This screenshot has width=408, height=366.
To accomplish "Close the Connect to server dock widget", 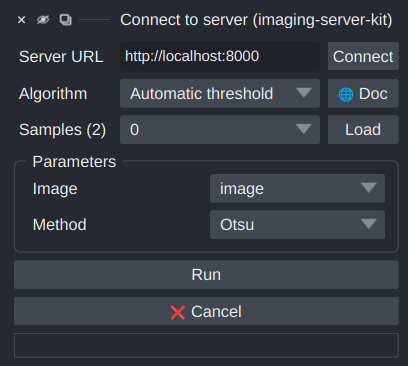I will [x=21, y=20].
